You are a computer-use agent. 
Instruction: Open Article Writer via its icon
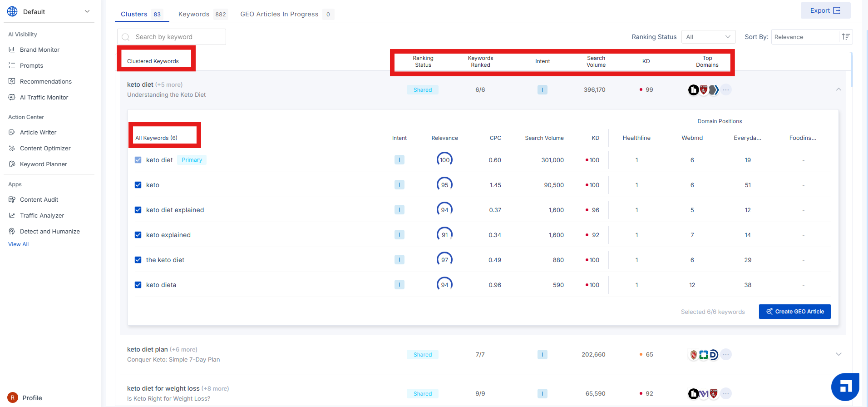point(12,132)
